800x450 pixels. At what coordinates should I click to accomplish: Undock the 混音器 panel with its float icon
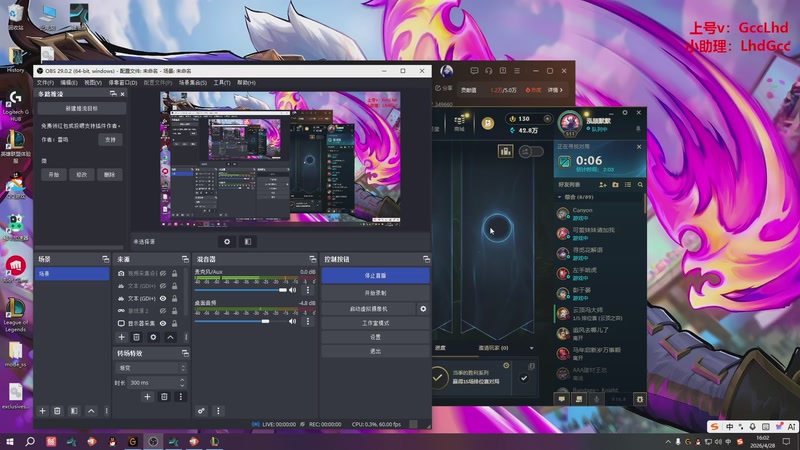pos(312,259)
